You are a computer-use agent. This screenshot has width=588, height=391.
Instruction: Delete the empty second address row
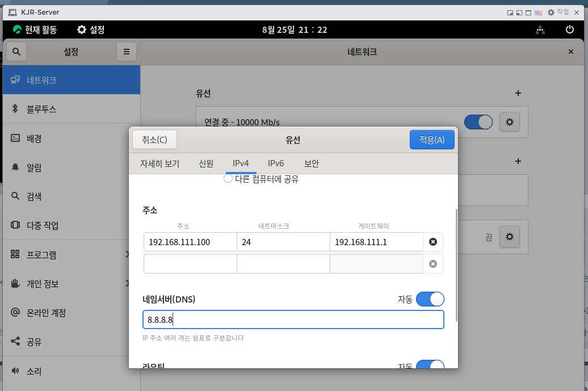[x=432, y=264]
